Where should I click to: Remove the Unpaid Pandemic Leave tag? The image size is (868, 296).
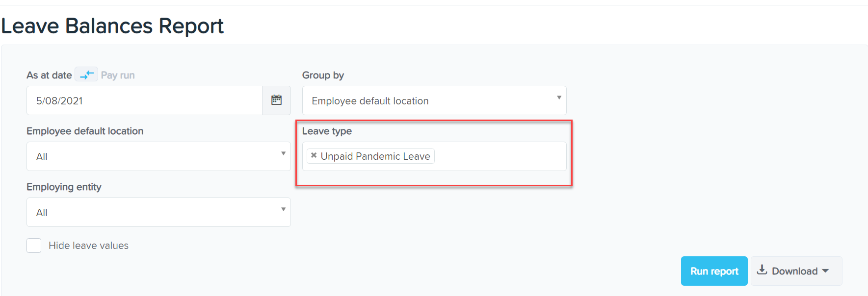[x=314, y=155]
